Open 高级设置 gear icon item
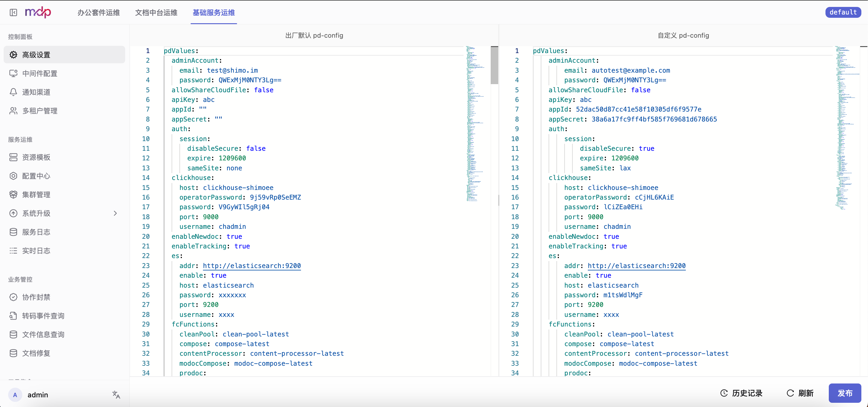 [x=14, y=55]
